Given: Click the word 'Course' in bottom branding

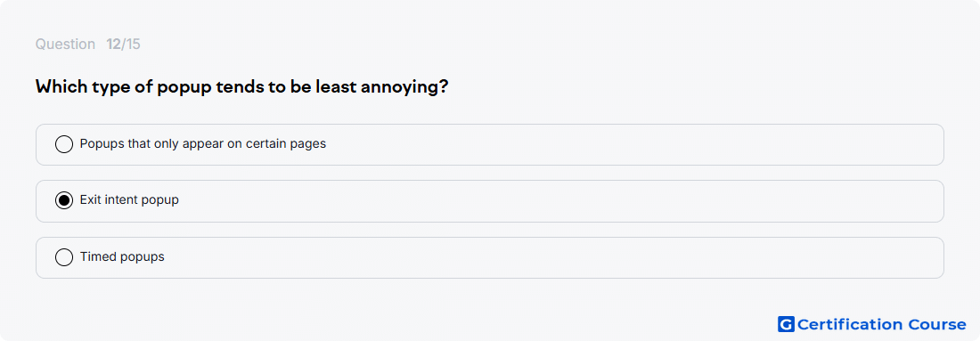Looking at the screenshot, I should (x=936, y=324).
